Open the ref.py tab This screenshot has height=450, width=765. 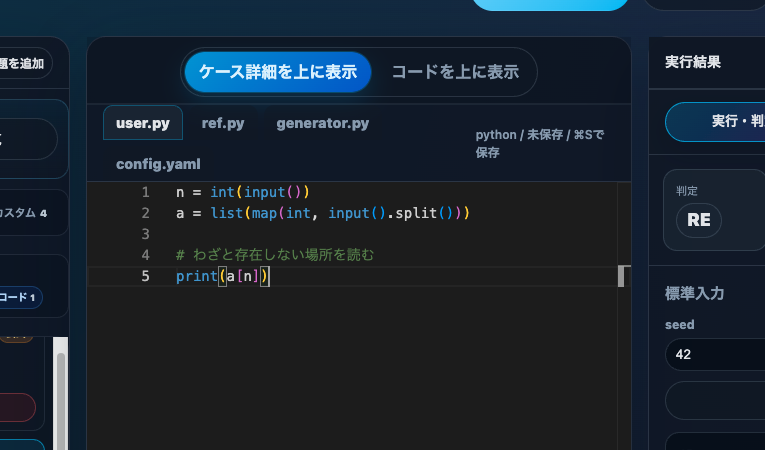coord(223,123)
